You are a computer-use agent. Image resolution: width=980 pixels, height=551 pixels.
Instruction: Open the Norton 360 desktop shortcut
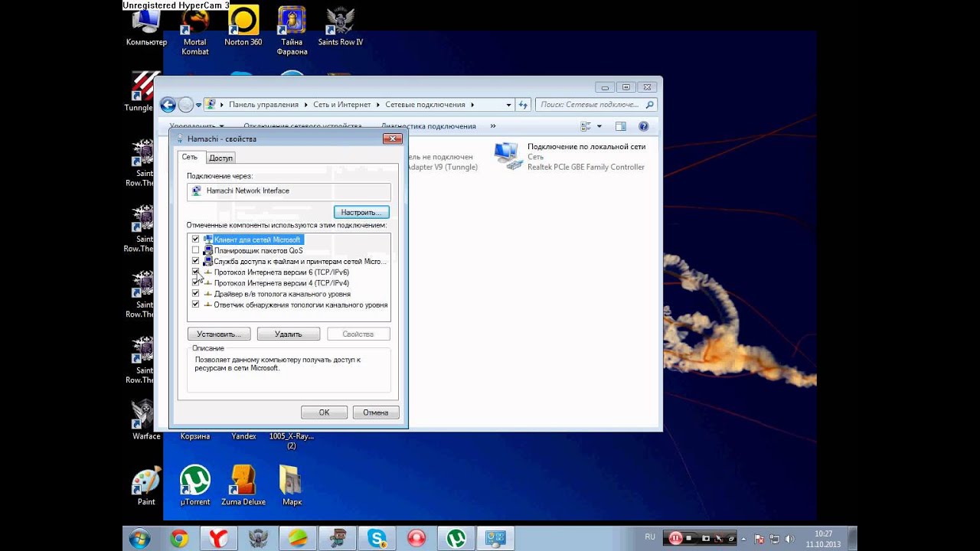243,28
